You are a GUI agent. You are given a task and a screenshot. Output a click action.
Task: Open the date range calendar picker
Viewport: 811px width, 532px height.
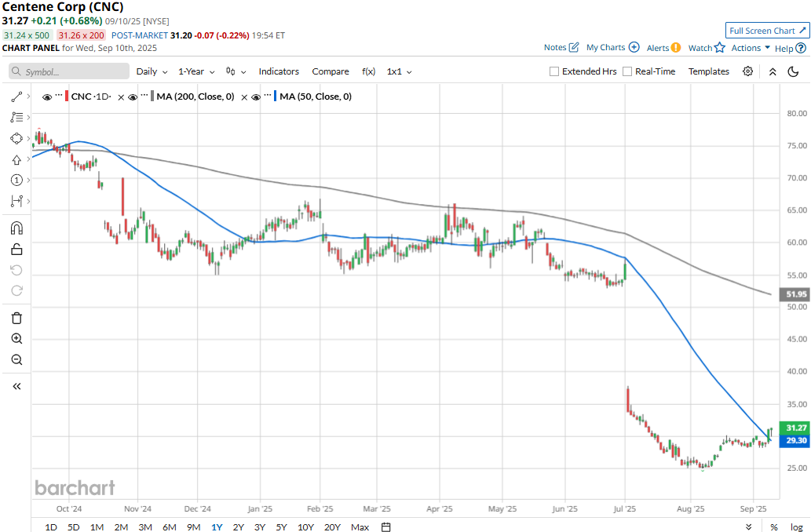385,527
